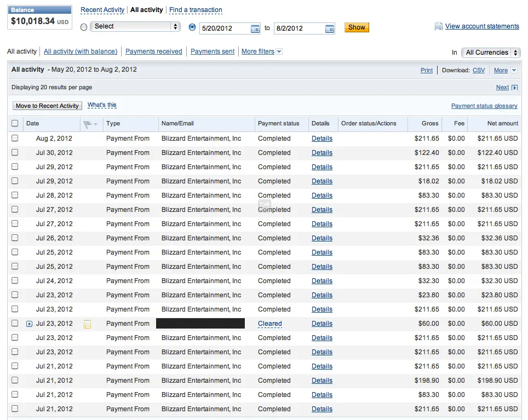Select the date range radio button
The width and height of the screenshot is (528, 420).
coord(192,27)
